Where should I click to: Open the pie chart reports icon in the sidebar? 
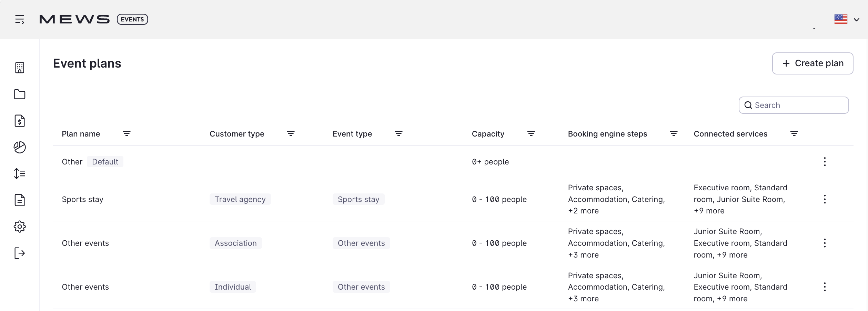click(20, 147)
